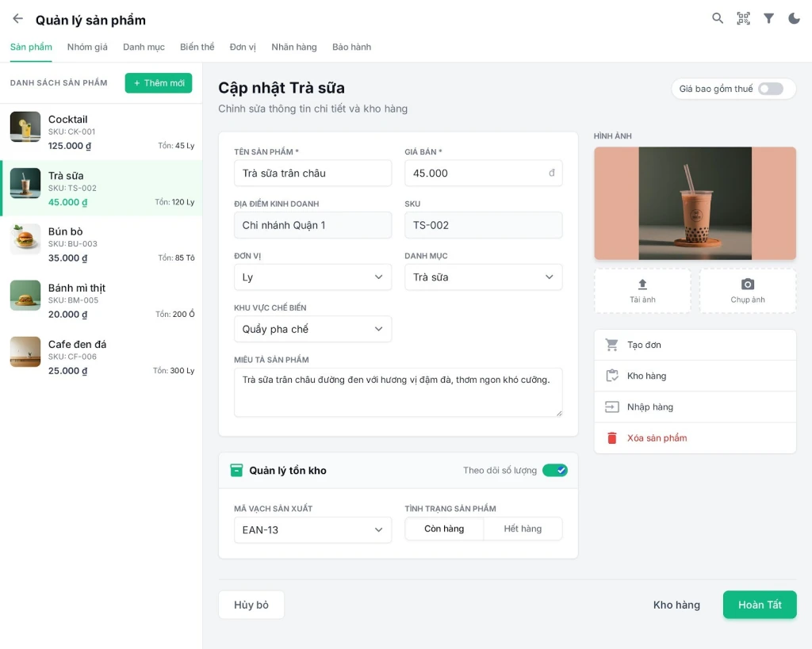Viewport: 812px width, 649px height.
Task: Open search with magnifier icon
Action: coord(718,18)
